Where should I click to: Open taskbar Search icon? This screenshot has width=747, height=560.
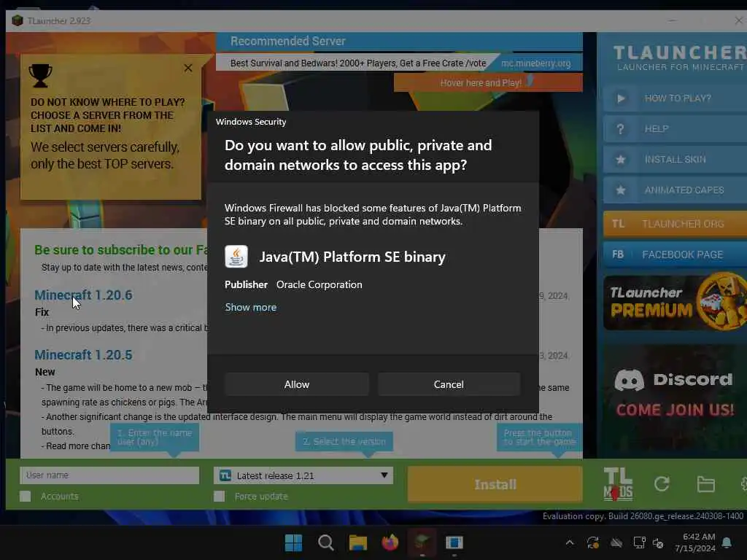coord(326,542)
